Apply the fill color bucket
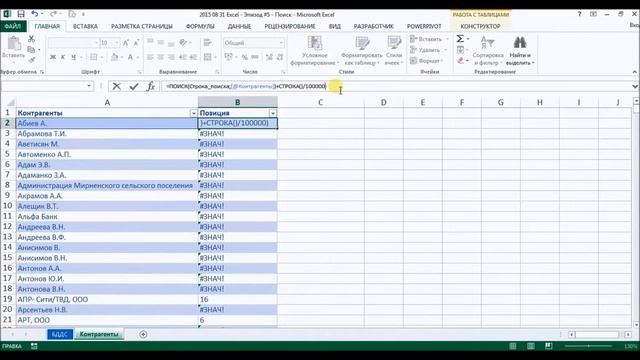This screenshot has height=360, width=640. (114, 57)
